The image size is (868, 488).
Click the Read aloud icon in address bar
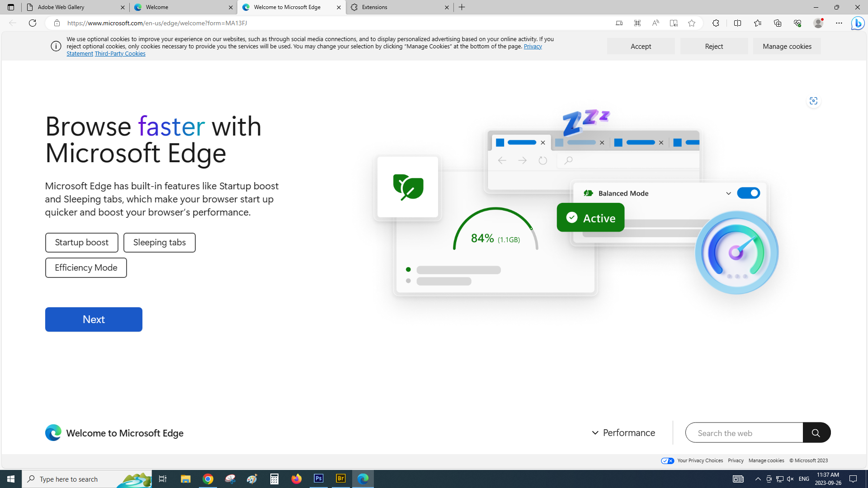point(655,23)
